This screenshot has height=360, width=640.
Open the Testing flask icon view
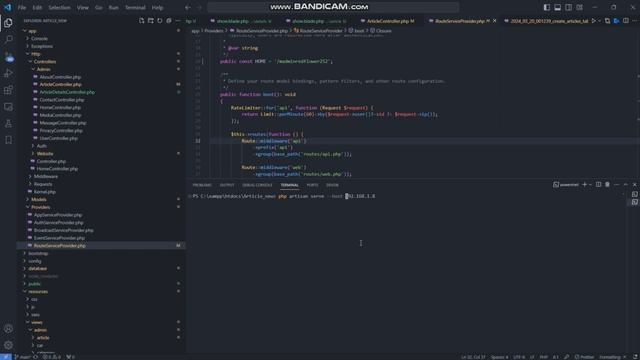coord(8,123)
